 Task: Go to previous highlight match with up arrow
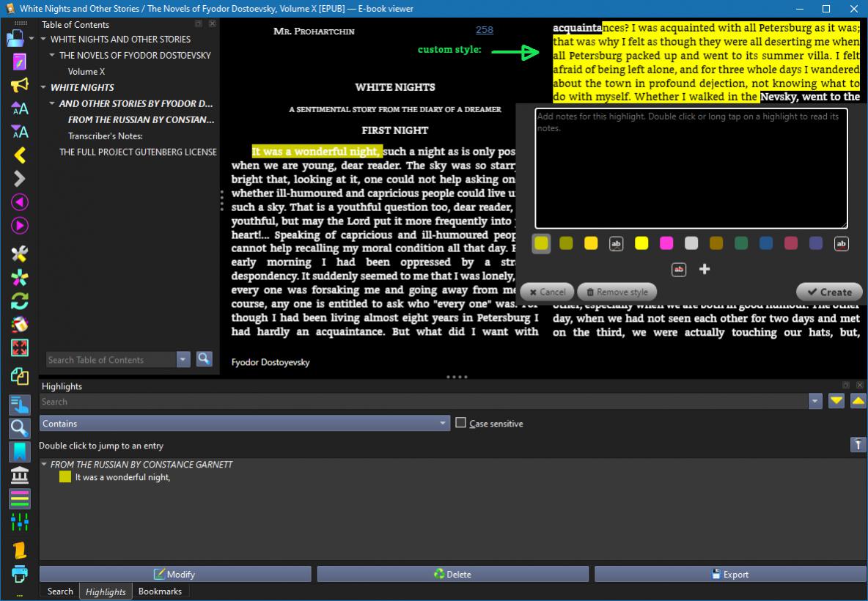pos(858,401)
